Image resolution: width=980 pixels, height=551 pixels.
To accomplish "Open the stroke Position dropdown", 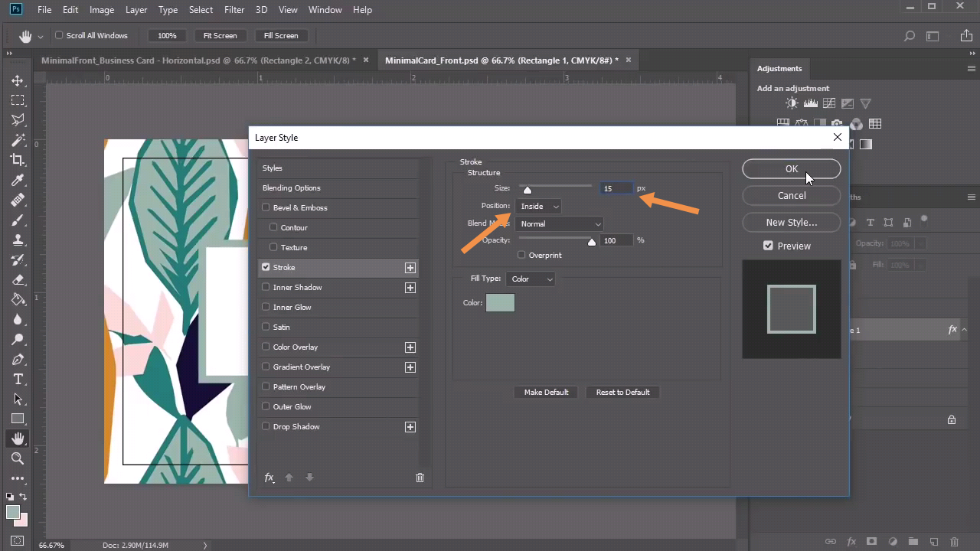I will click(x=538, y=206).
